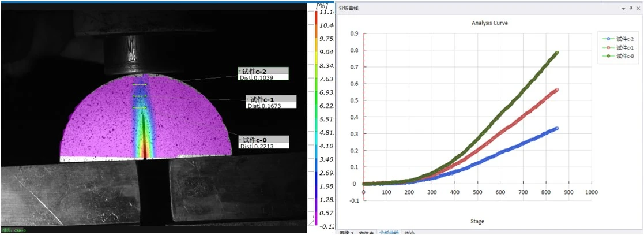Click the 9.75 value on the color scale
Viewport: 644px width, 235px height.
tap(326, 39)
